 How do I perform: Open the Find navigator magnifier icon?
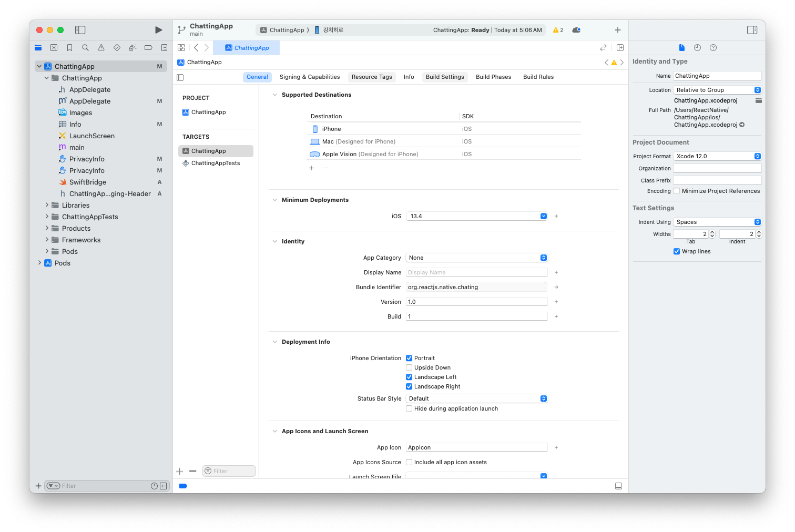pyautogui.click(x=85, y=48)
